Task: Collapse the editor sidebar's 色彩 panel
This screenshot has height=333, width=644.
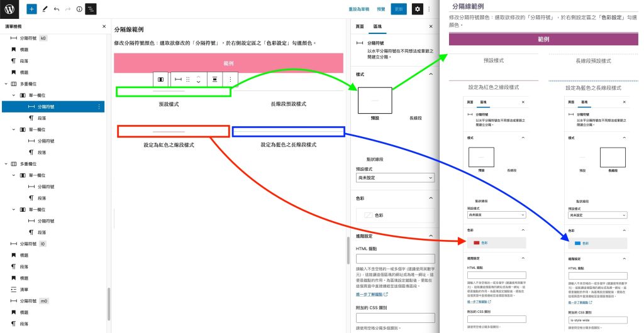Action: 430,198
